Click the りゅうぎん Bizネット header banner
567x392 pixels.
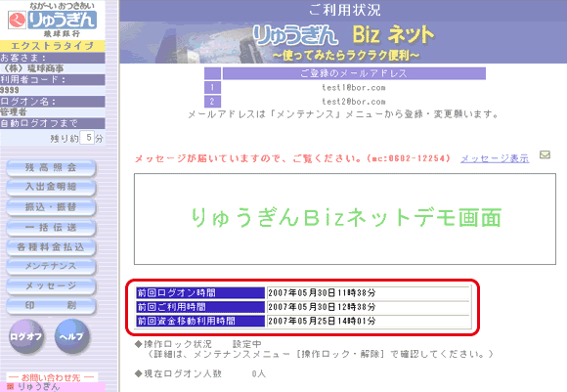(343, 42)
